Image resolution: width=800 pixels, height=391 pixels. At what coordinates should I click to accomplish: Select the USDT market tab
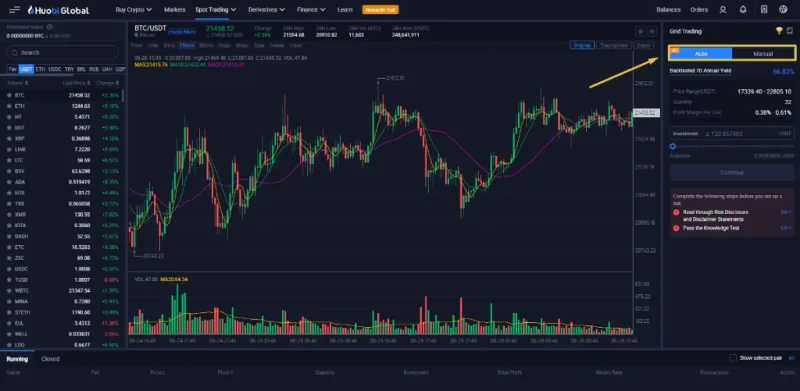coord(26,69)
